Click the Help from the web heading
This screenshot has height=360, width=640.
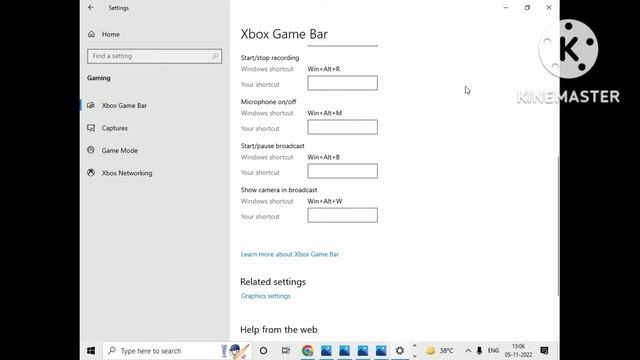278,329
